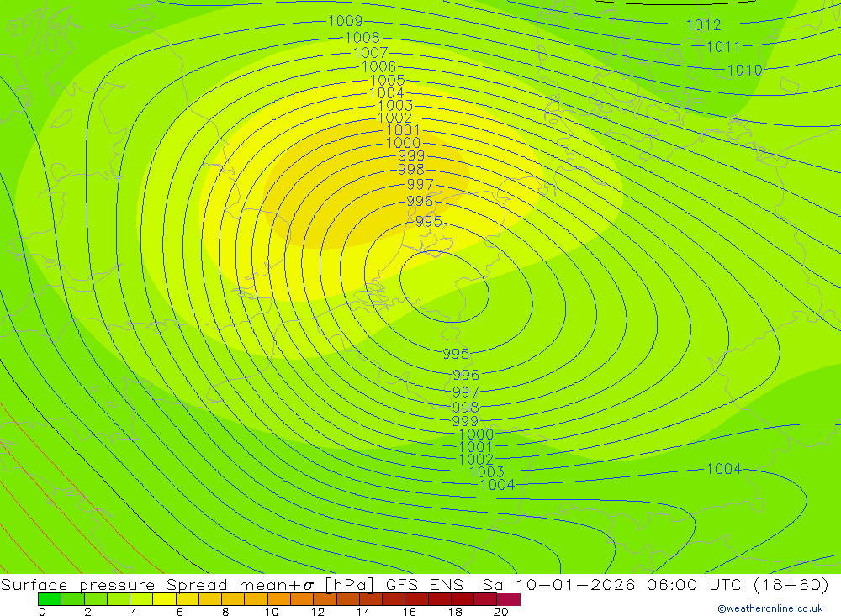Click the 1005 pressure label

click(387, 81)
